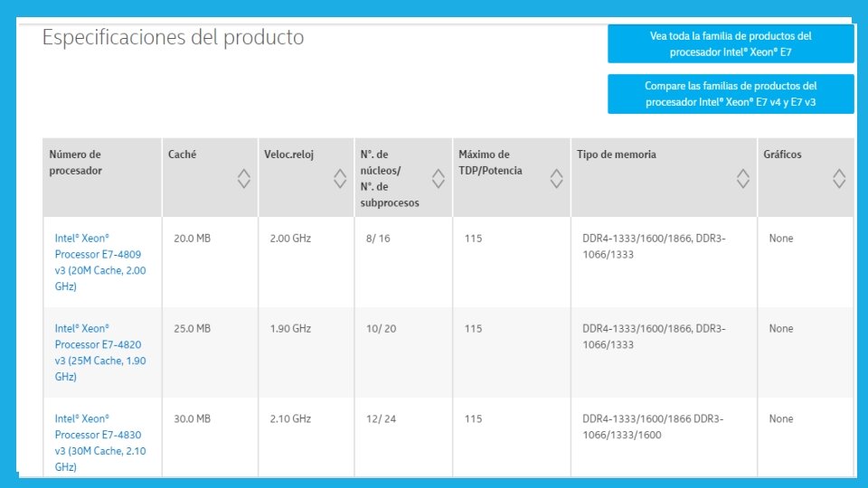Click the Especificaciones del producto heading

click(x=174, y=38)
